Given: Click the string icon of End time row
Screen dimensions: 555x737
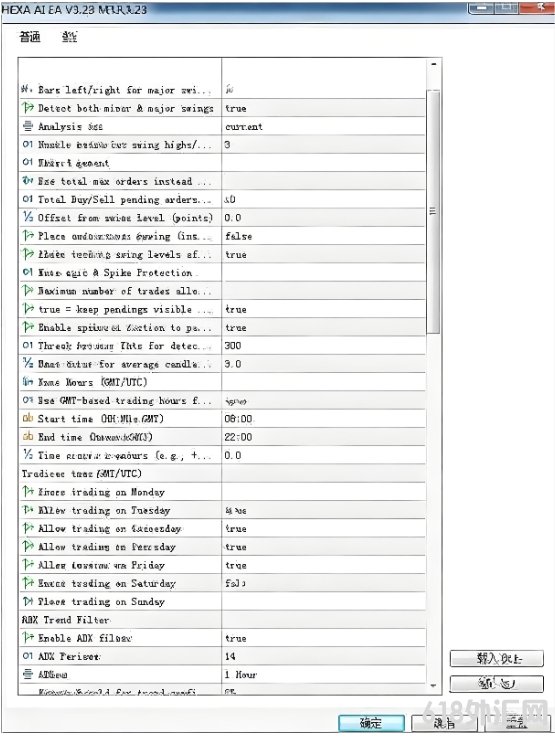Looking at the screenshot, I should (x=28, y=437).
